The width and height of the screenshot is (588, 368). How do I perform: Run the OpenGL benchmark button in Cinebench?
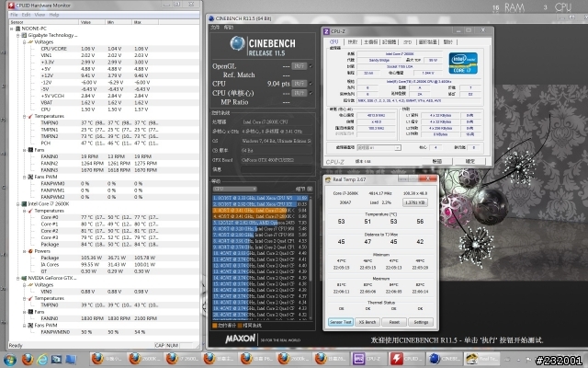[300, 66]
